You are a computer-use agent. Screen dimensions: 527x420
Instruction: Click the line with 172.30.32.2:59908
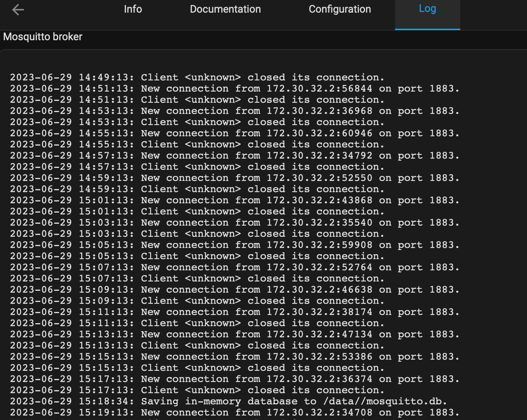(x=235, y=245)
